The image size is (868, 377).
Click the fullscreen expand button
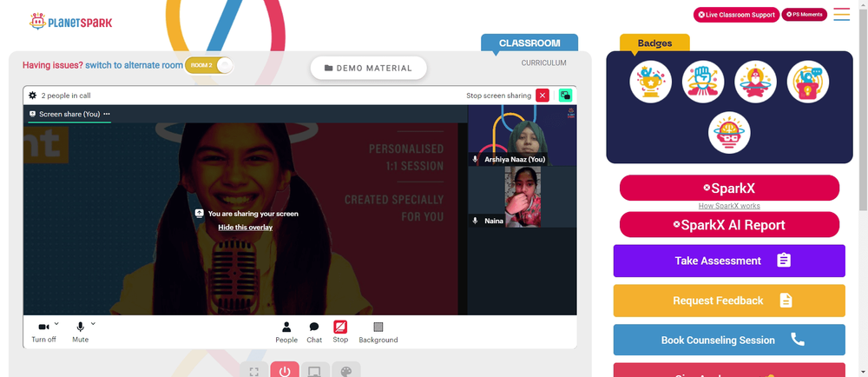pos(254,370)
